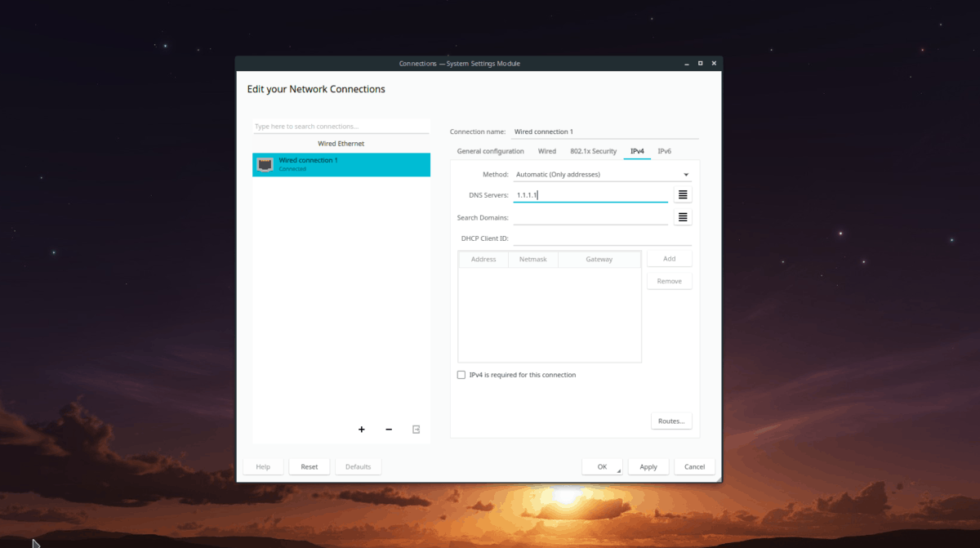
Task: Maximize the Connections window
Action: pyautogui.click(x=700, y=63)
